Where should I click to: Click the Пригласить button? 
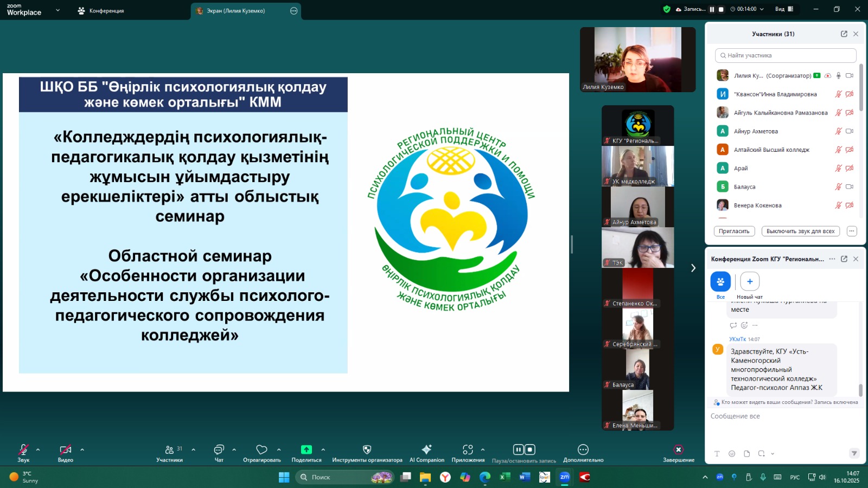733,231
